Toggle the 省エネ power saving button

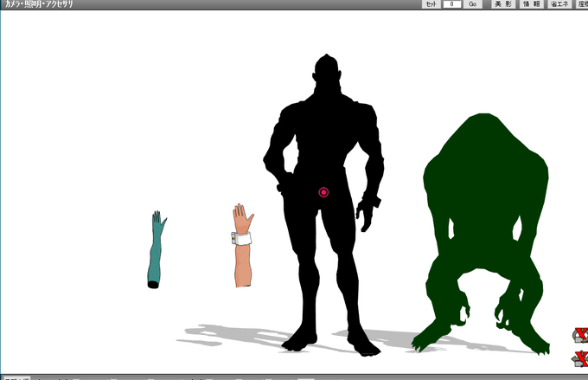(x=559, y=4)
